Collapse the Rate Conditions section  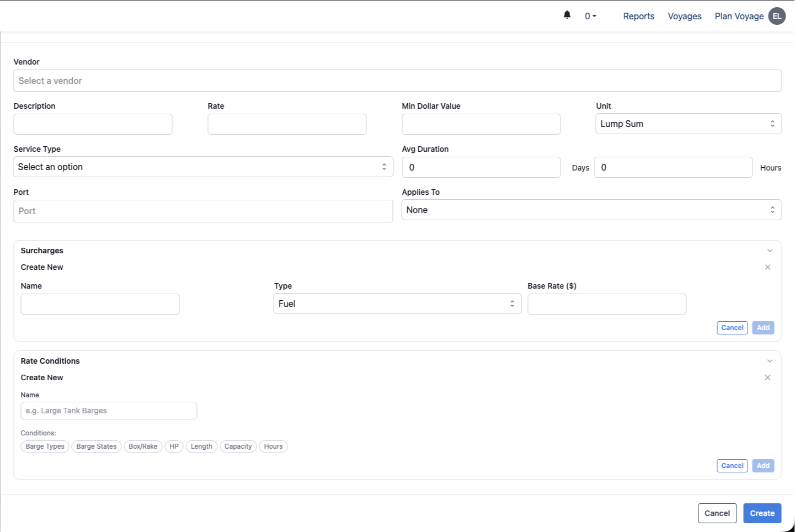click(x=770, y=361)
